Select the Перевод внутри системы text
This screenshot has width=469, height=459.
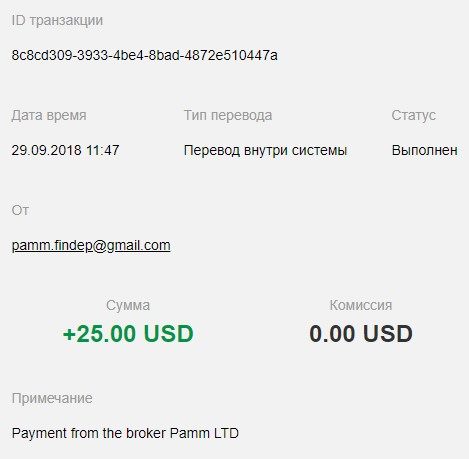point(265,150)
